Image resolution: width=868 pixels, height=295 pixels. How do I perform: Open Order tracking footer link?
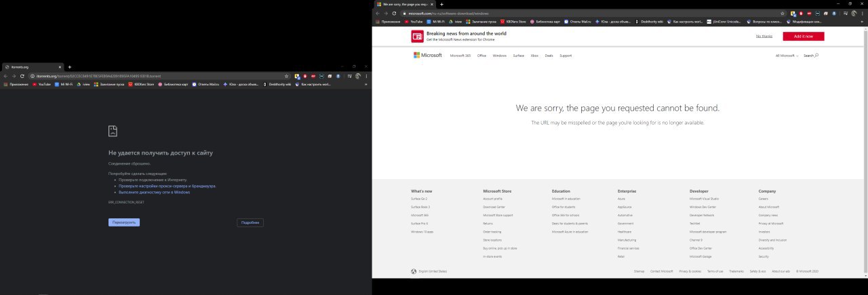pyautogui.click(x=492, y=231)
